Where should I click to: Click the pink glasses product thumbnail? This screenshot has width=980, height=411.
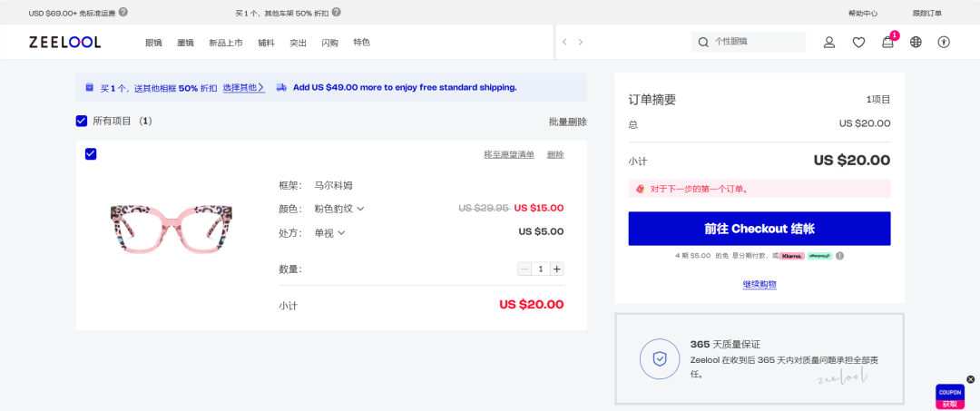click(172, 230)
